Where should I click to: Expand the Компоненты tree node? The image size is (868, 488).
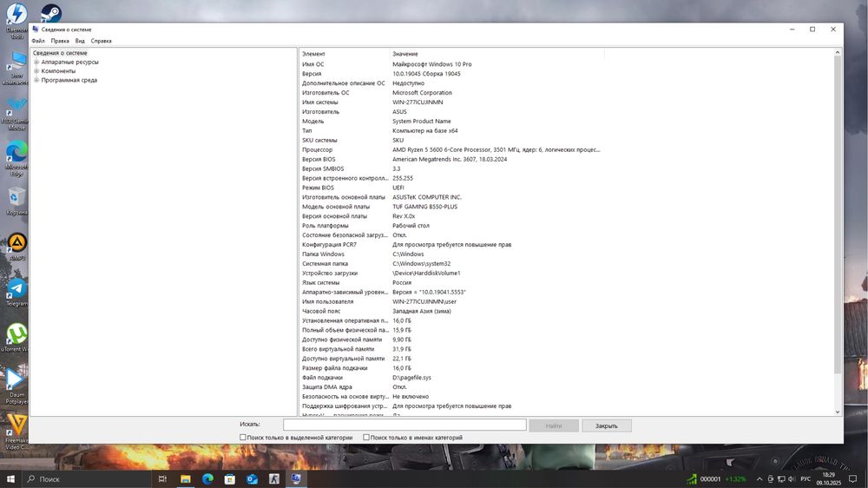36,71
